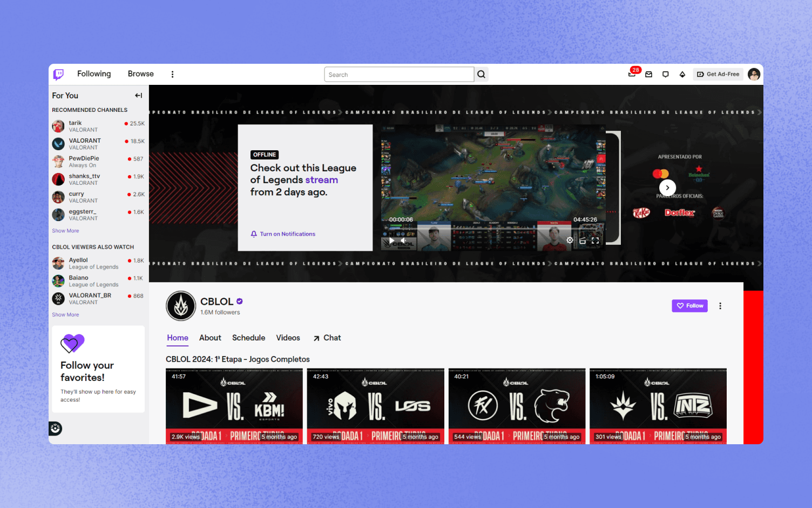This screenshot has width=812, height=508.
Task: Switch to the About tab
Action: 210,338
